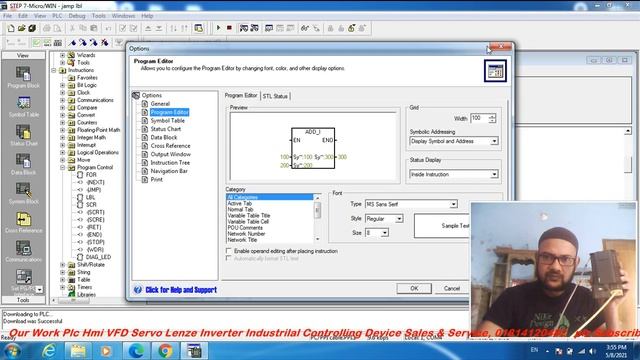The image size is (640, 360).
Task: Click the Run PLC toolbar button
Action: [x=218, y=28]
